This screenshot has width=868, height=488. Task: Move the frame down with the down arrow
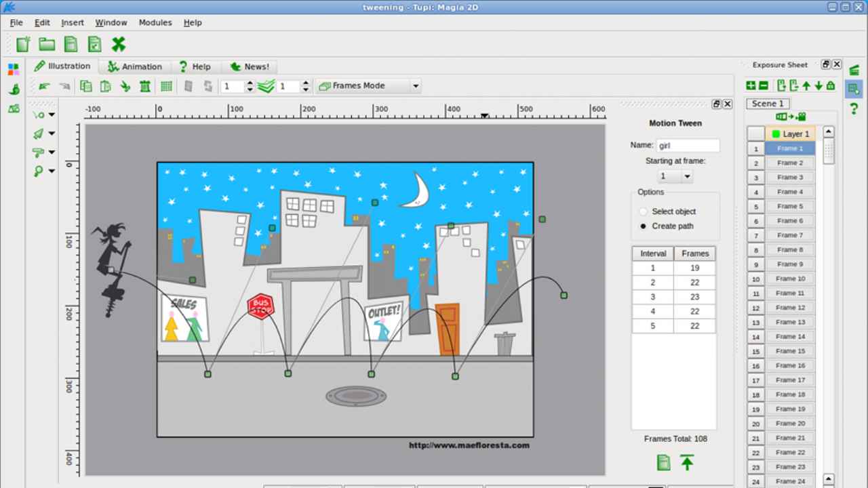[x=818, y=85]
